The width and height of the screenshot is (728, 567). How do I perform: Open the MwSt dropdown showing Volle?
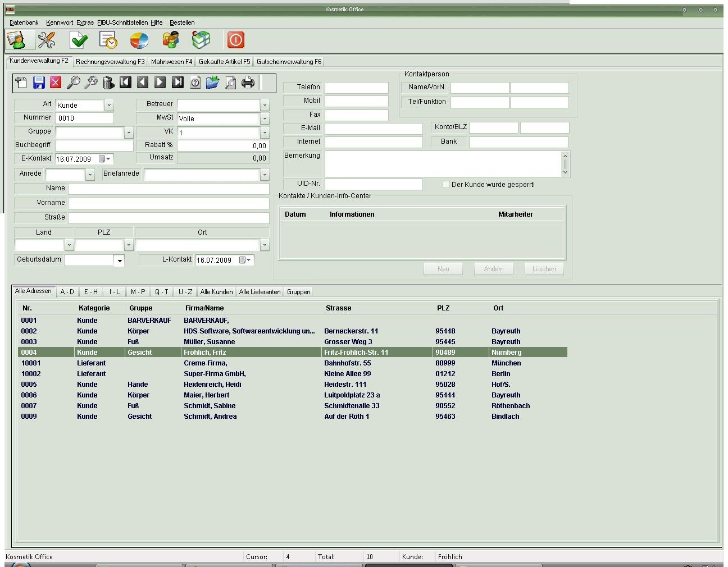pyautogui.click(x=265, y=119)
